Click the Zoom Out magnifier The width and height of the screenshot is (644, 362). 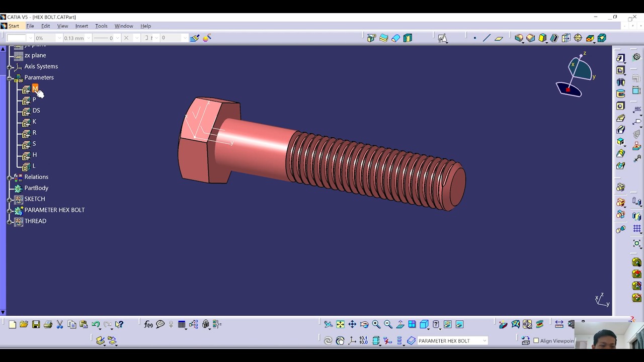click(388, 325)
